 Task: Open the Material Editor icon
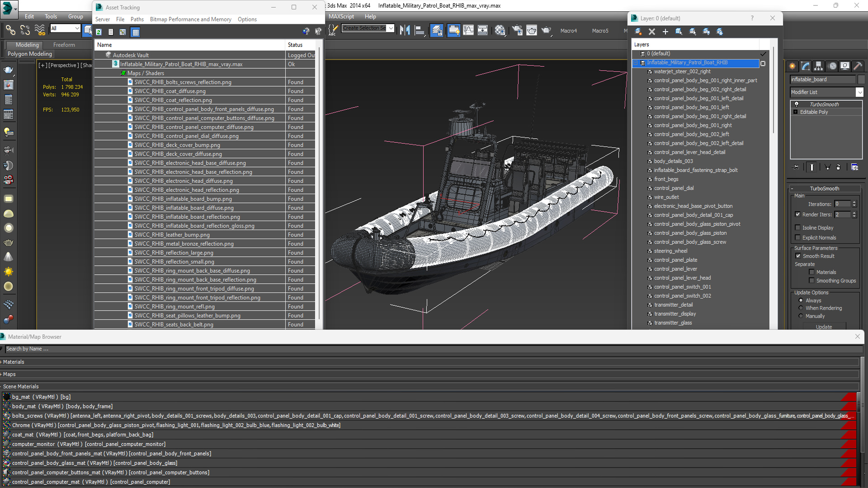pyautogui.click(x=500, y=30)
